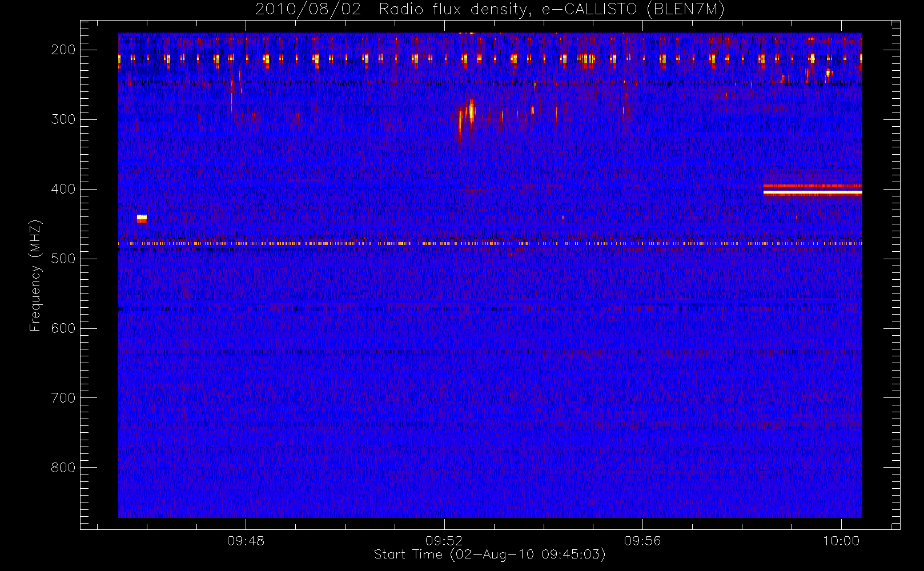This screenshot has width=924, height=571.
Task: Click the 10:00 time tick label
Action: [841, 541]
